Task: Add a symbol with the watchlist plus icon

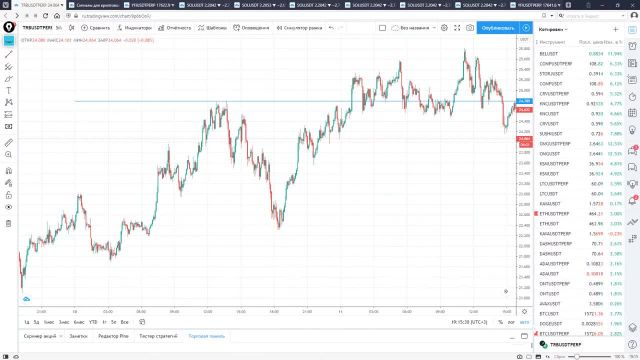Action: [x=616, y=29]
